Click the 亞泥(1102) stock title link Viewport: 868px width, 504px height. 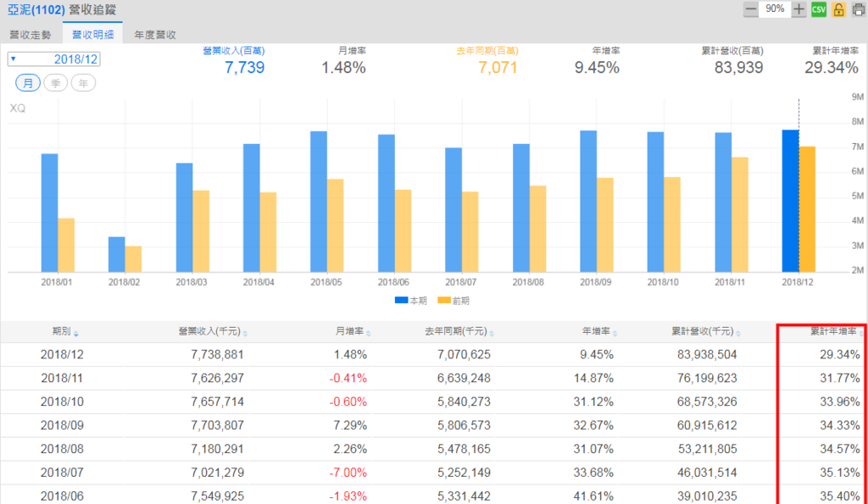coord(36,10)
